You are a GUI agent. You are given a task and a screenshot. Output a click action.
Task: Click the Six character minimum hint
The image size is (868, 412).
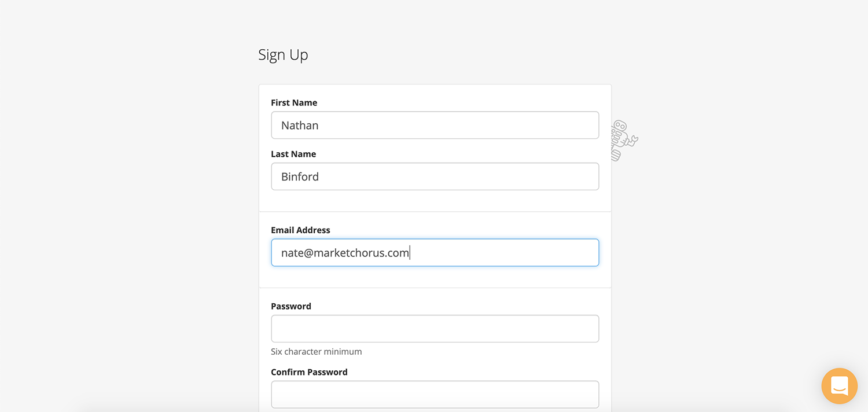click(317, 351)
